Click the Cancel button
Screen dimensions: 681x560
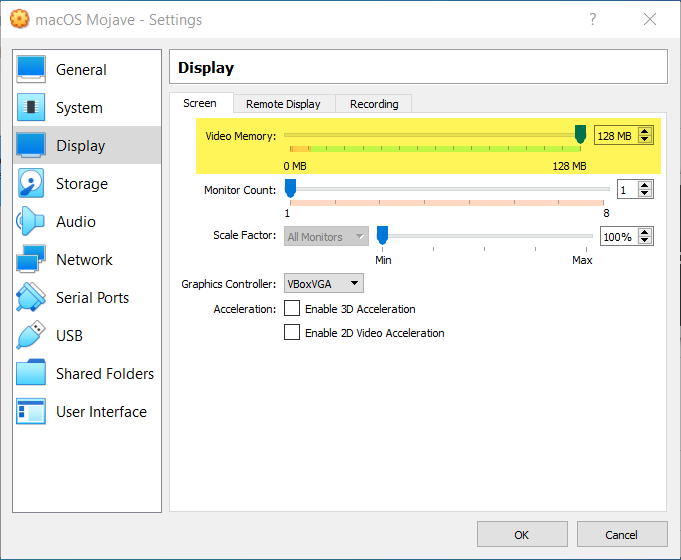pos(622,534)
